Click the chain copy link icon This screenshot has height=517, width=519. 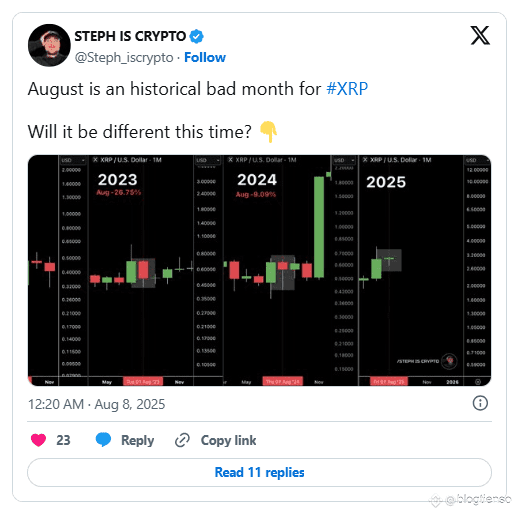(x=183, y=440)
